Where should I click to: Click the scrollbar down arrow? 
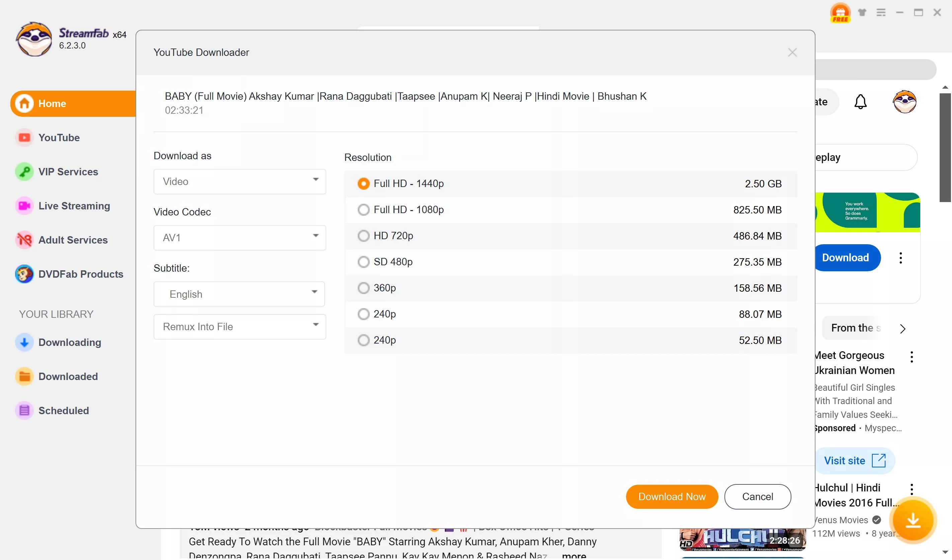click(x=945, y=552)
